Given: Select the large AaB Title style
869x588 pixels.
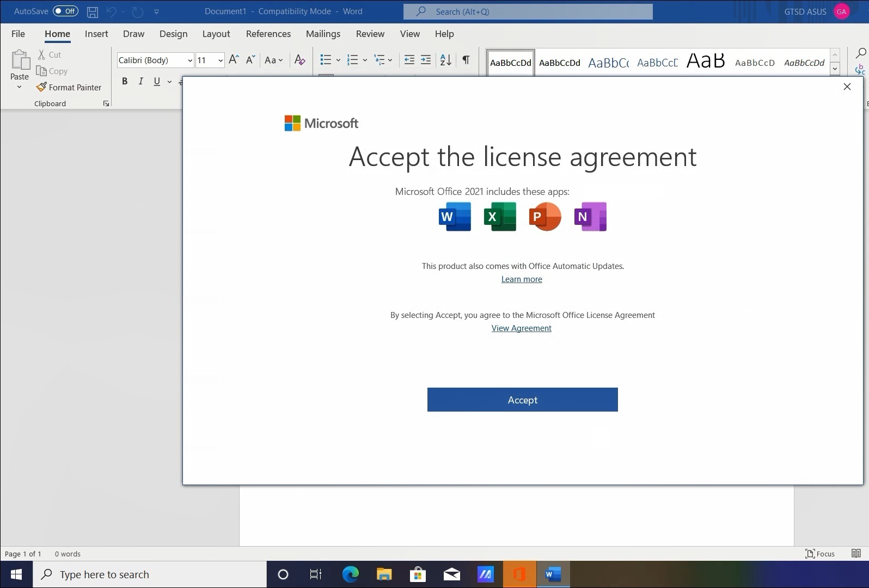Looking at the screenshot, I should point(706,62).
